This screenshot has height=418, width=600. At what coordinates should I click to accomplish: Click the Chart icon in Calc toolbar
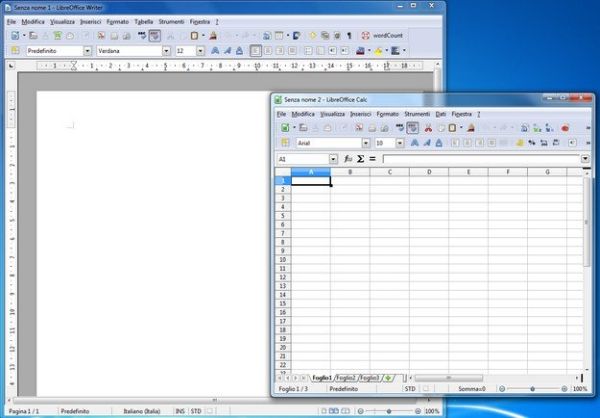pyautogui.click(x=565, y=128)
